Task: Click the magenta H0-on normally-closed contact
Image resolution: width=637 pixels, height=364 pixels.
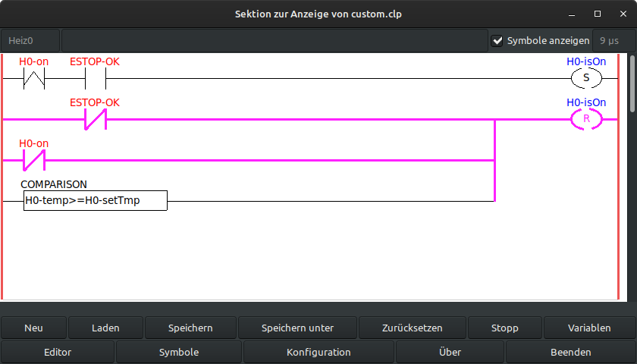Action: 33,160
